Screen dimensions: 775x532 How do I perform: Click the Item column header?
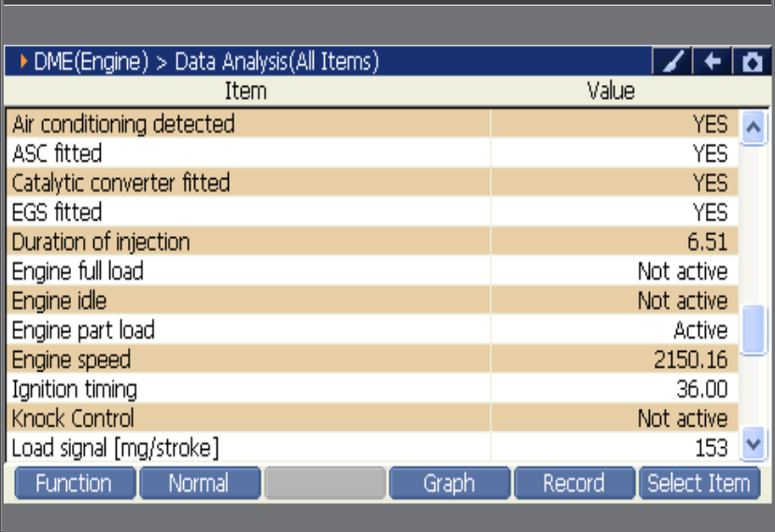246,91
